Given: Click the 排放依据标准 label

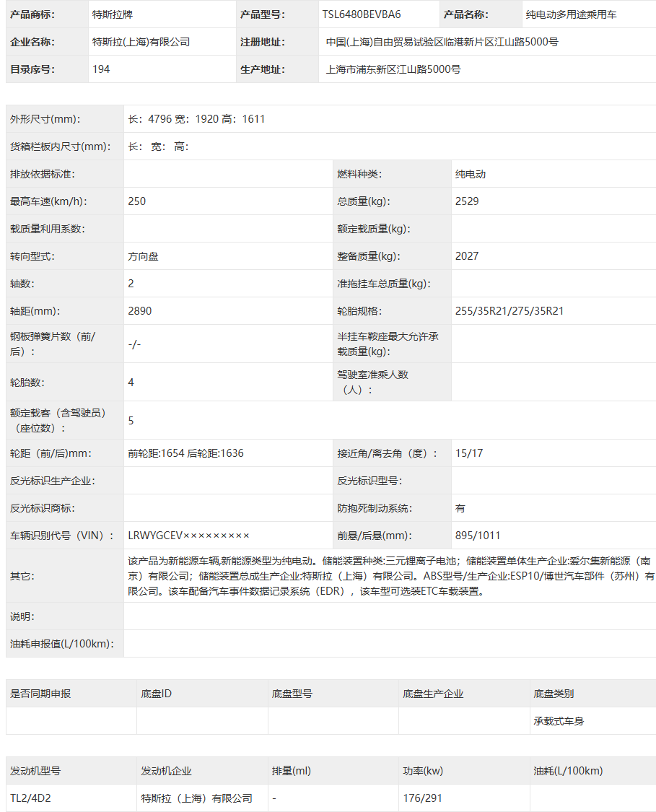Looking at the screenshot, I should point(43,174).
